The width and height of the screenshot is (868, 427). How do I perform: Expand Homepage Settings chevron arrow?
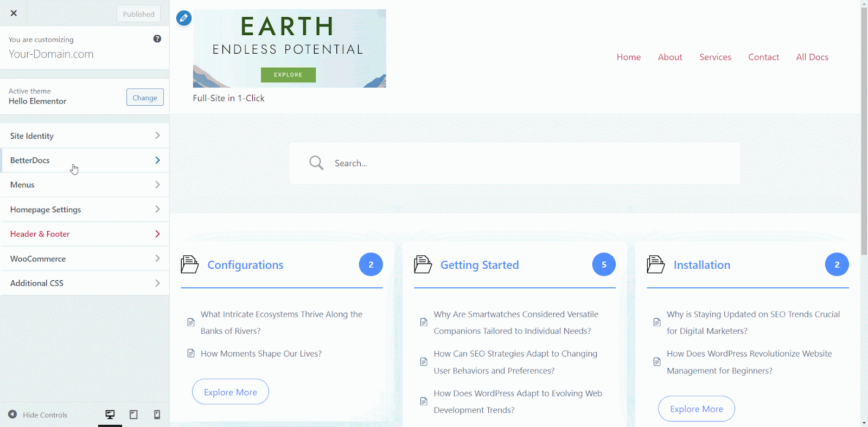pos(157,209)
